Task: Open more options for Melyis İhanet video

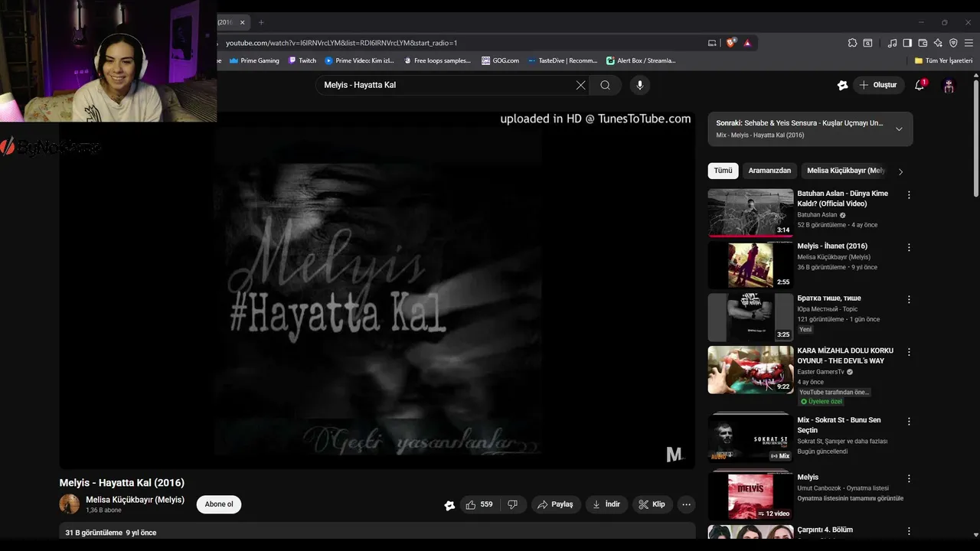Action: pyautogui.click(x=909, y=247)
